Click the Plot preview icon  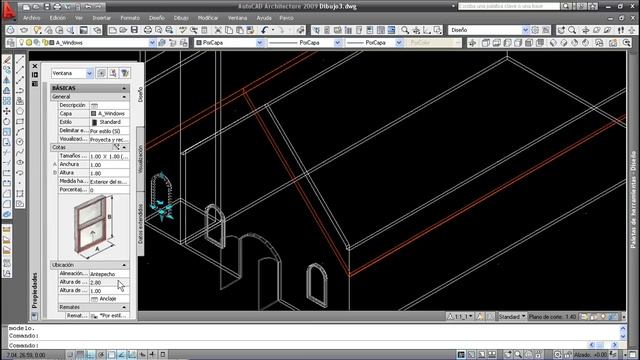pos(158,30)
